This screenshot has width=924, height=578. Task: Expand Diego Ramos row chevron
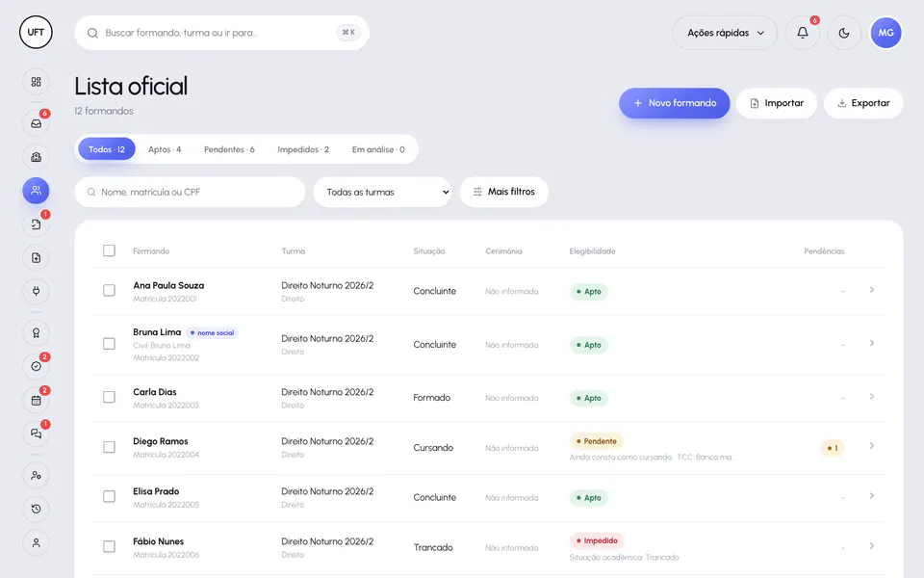(x=872, y=446)
